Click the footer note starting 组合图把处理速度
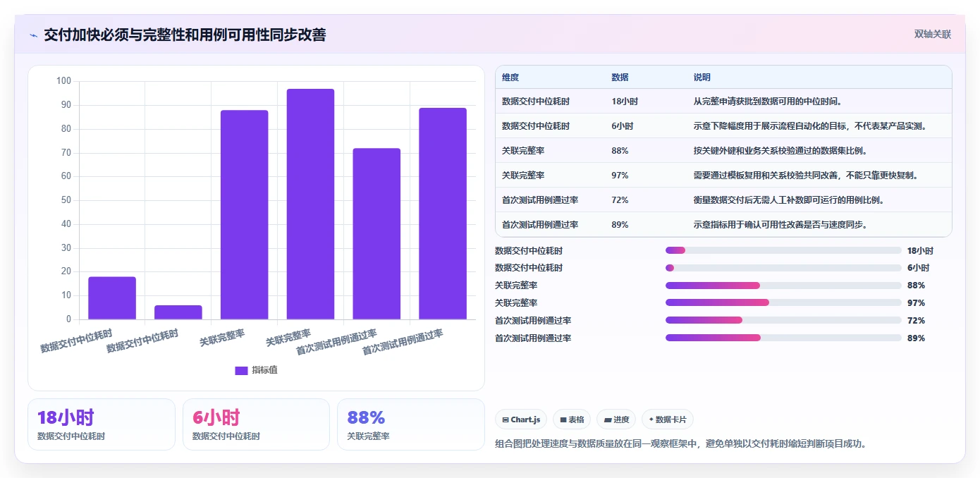 (680, 444)
